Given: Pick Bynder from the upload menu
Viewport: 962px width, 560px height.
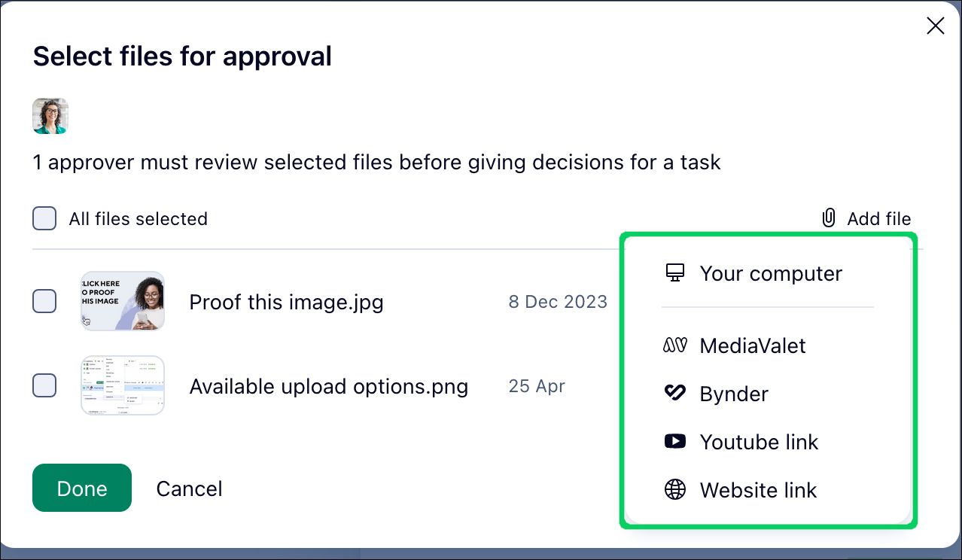Looking at the screenshot, I should [734, 394].
